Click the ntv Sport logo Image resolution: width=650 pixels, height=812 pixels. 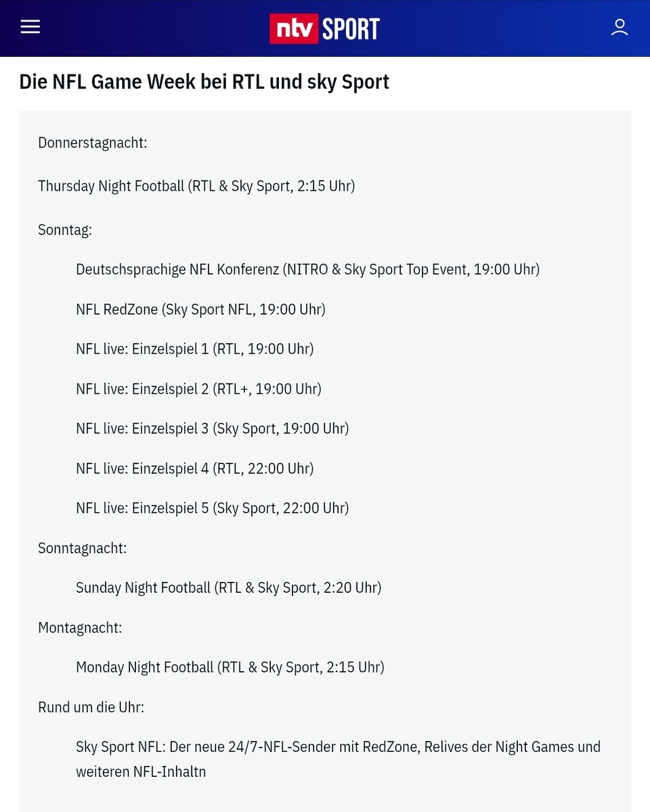[325, 29]
